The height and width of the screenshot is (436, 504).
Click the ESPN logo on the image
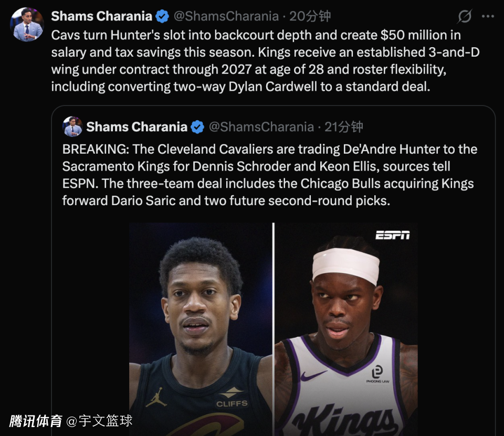point(393,235)
